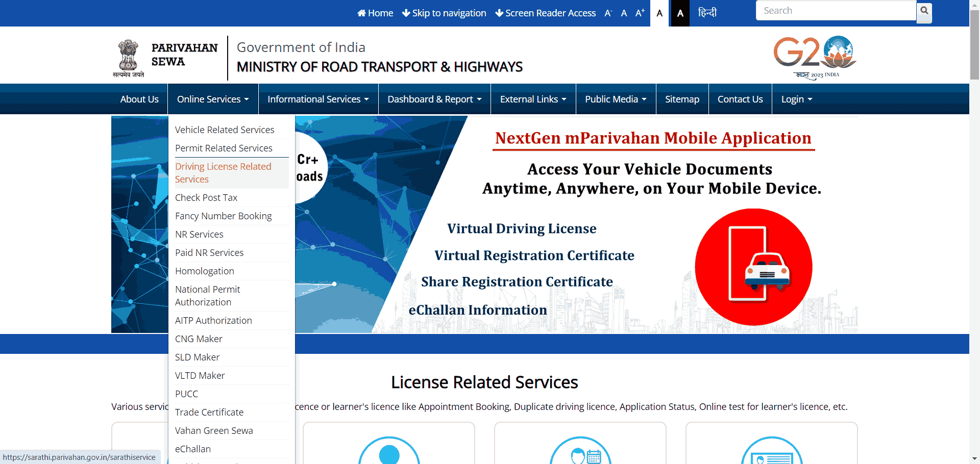Click the search magnifier icon button

(x=924, y=11)
